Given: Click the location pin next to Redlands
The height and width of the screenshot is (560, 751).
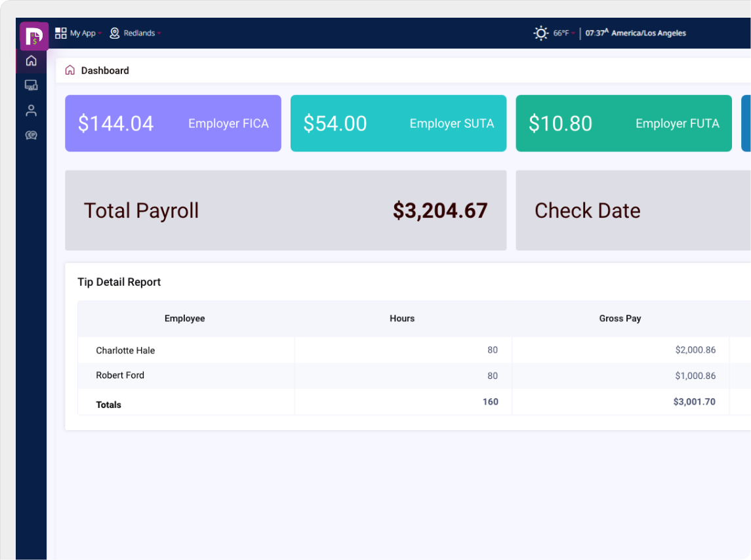Looking at the screenshot, I should (x=115, y=33).
